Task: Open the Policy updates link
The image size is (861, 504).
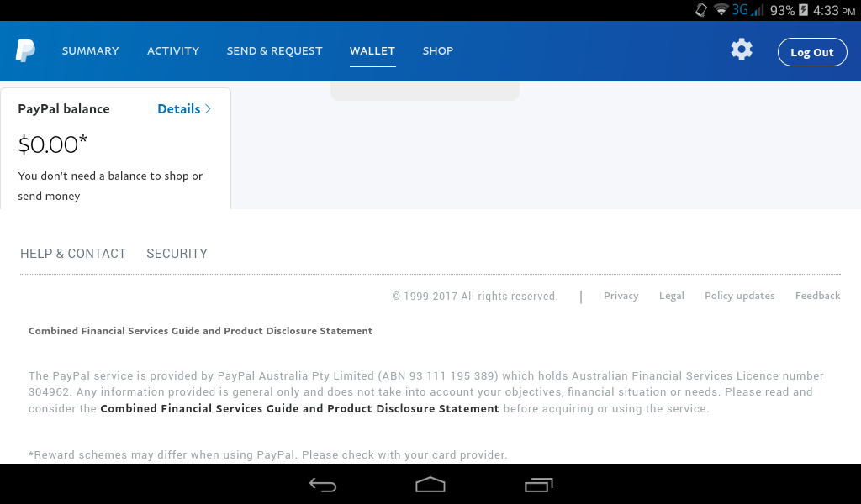Action: click(740, 296)
